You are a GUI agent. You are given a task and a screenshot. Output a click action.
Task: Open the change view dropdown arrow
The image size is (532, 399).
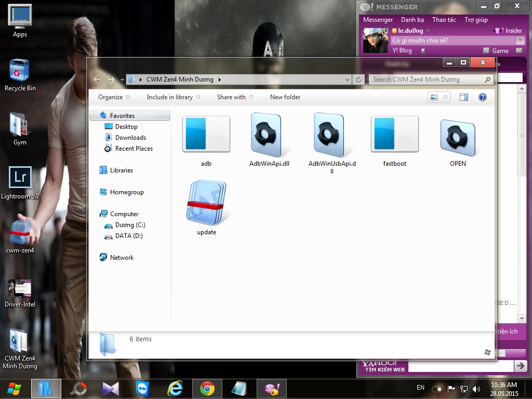click(x=445, y=97)
